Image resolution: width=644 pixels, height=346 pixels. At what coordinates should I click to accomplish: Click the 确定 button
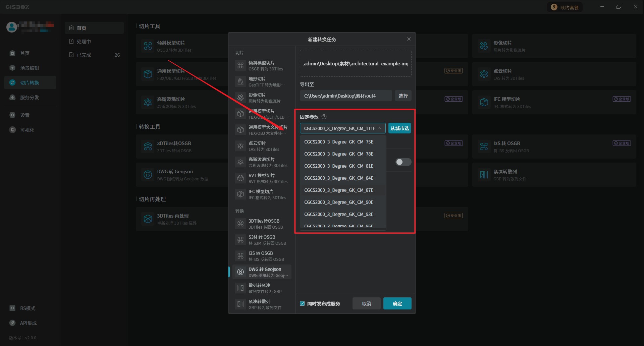pyautogui.click(x=397, y=304)
